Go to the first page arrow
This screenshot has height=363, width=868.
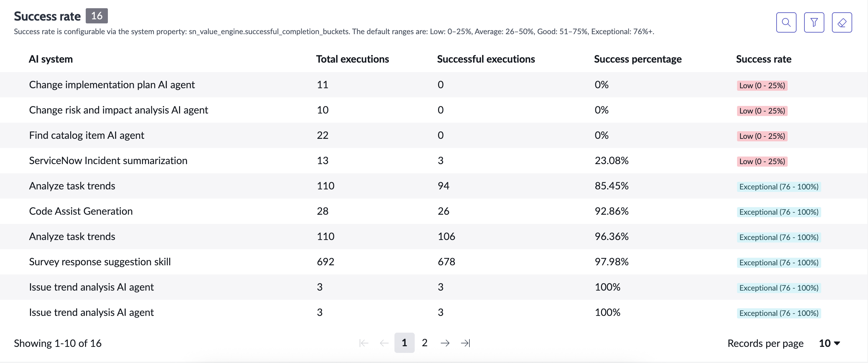(x=364, y=343)
